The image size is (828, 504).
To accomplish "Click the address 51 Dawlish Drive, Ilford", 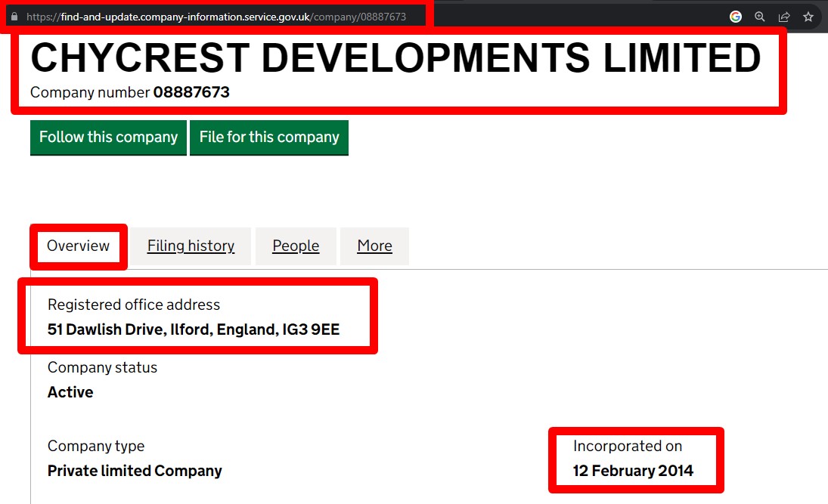I will [x=194, y=329].
